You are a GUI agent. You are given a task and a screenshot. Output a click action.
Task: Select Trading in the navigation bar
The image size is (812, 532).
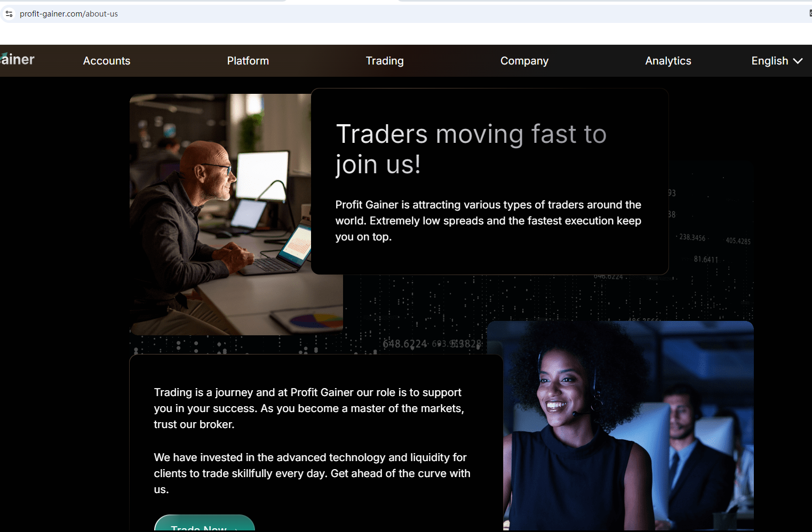(x=385, y=61)
